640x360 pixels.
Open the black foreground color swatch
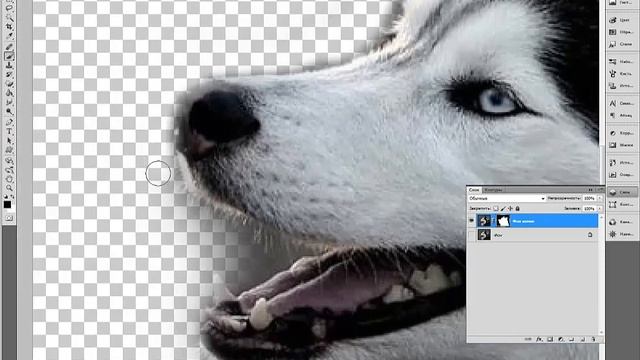pos(7,204)
